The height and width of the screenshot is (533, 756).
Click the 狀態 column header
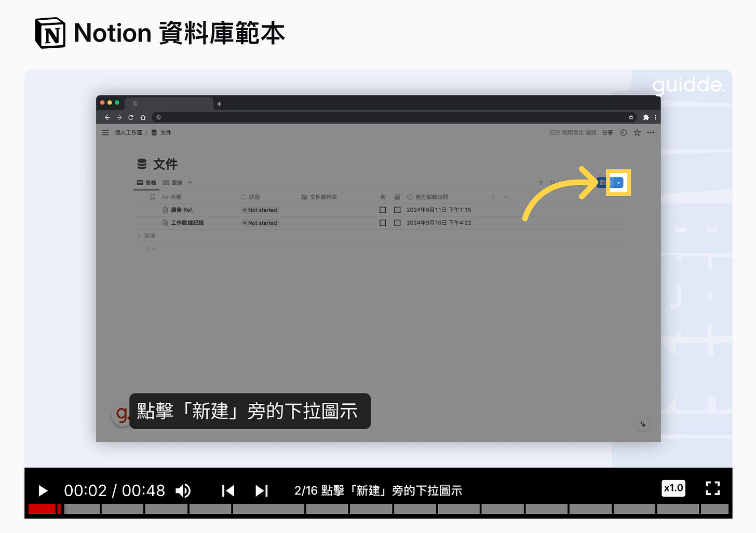click(x=250, y=197)
